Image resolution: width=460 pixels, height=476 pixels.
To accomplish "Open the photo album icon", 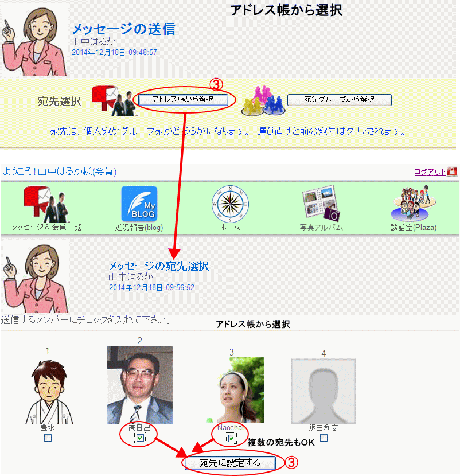I will [x=321, y=204].
